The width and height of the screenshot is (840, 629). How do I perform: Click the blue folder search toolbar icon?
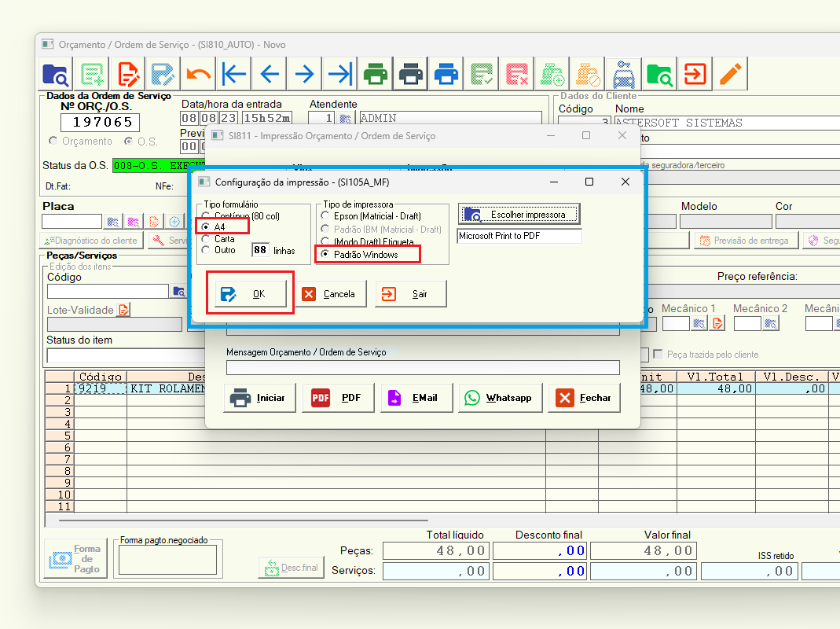[x=55, y=75]
